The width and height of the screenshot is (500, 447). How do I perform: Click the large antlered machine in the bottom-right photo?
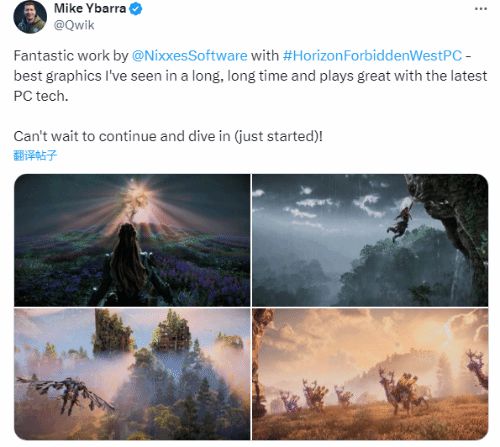point(402,392)
